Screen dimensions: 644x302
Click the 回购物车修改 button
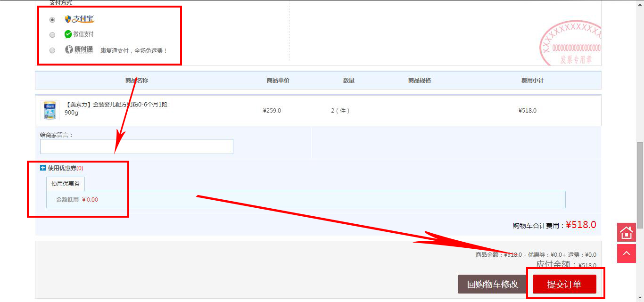coord(493,284)
